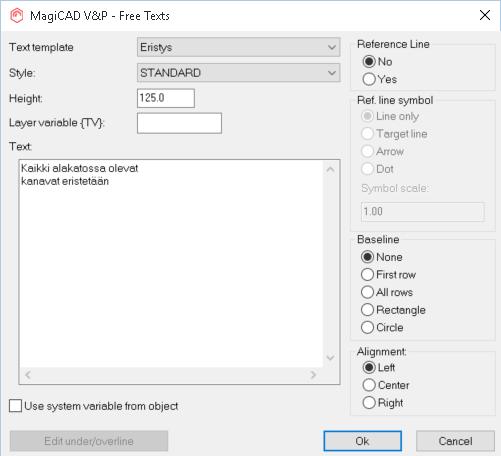Close the Free Texts dialog

click(x=485, y=15)
